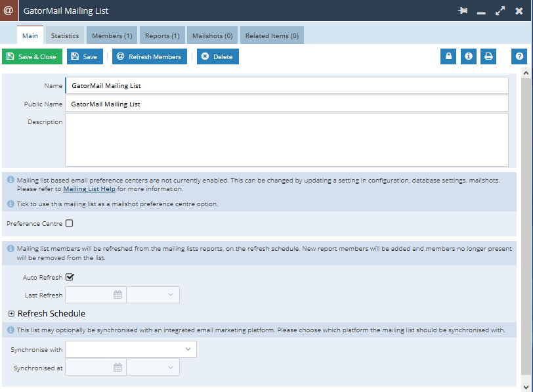Viewport: 533px width, 392px height.
Task: Open the information icon button in toolbar
Action: (x=469, y=56)
